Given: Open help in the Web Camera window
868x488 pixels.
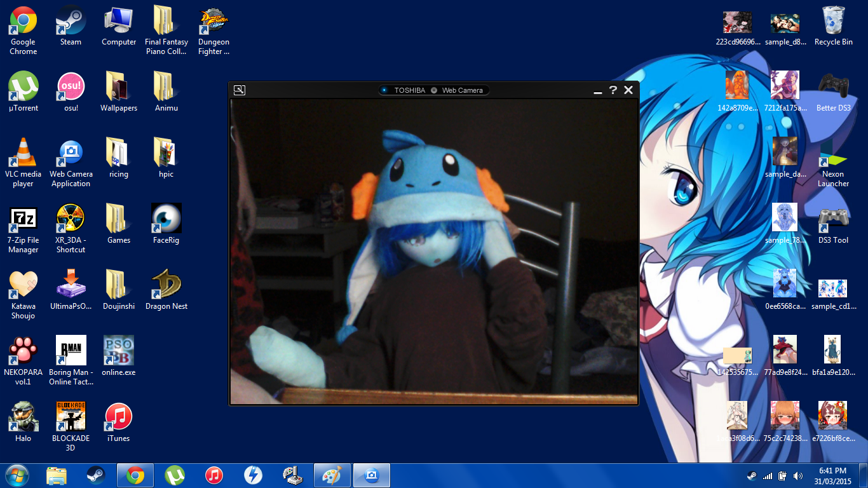Looking at the screenshot, I should tap(613, 90).
